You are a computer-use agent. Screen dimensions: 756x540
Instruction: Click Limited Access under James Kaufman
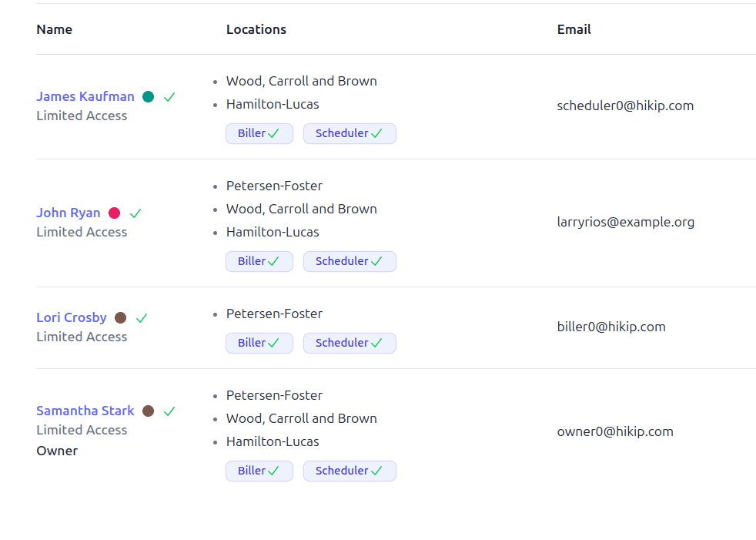(x=82, y=116)
